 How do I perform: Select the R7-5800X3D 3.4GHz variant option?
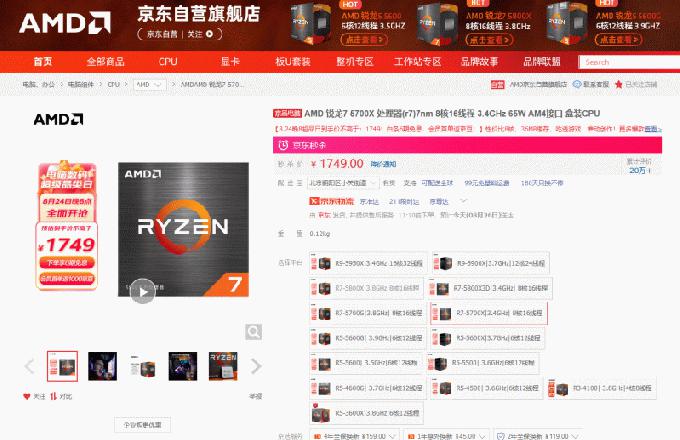click(490, 288)
